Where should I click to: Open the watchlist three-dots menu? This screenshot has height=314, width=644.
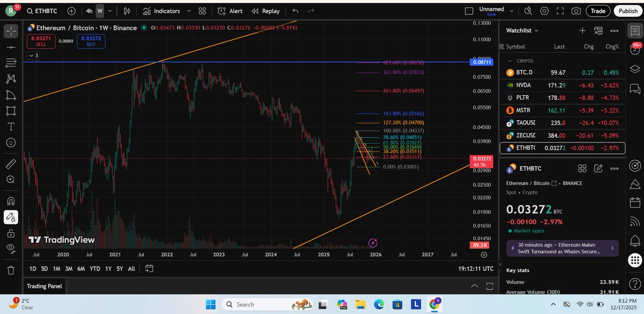pos(614,31)
